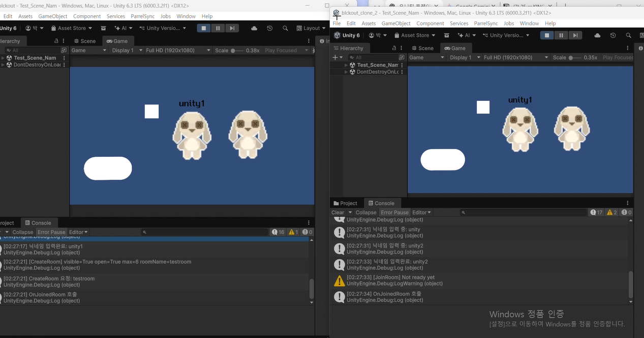Open Test_Scene_Nam options kebab, left window
Viewport: 644px width, 338px height.
tap(64, 58)
